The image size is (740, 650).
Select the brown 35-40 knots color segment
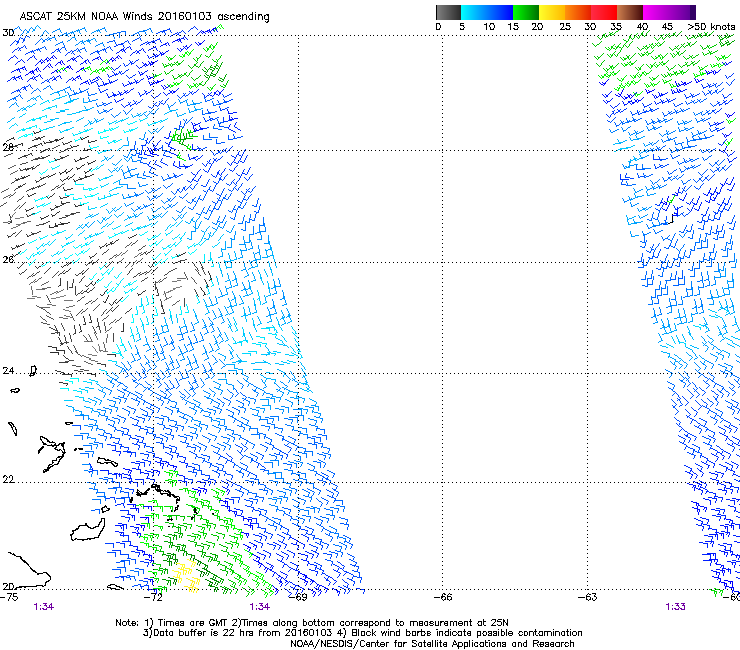coord(630,12)
